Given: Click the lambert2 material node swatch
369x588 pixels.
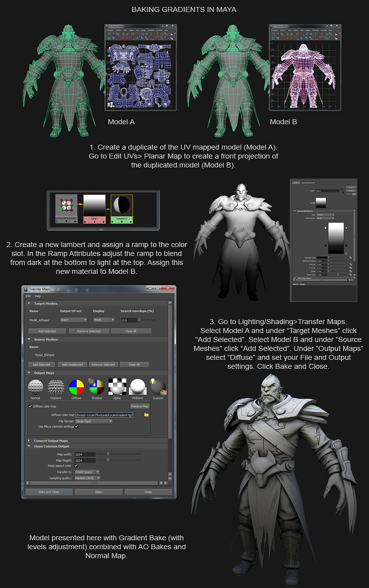Looking at the screenshot, I should 122,204.
